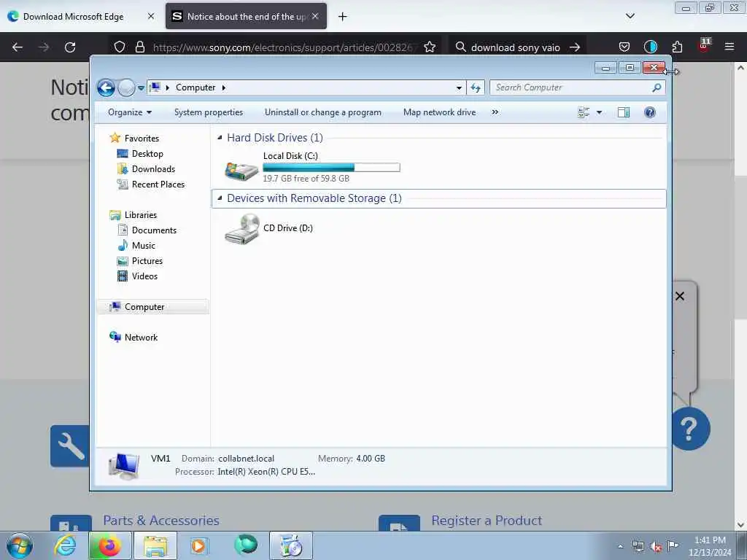Screen dimensions: 747x560
Task: Open the Organize menu
Action: [x=130, y=112]
